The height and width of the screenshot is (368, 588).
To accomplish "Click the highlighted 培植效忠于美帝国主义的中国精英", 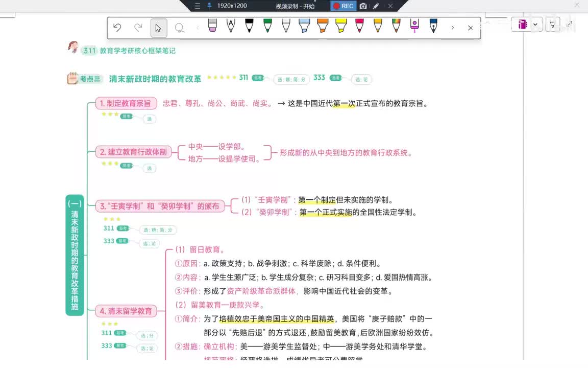I will pyautogui.click(x=276, y=319).
